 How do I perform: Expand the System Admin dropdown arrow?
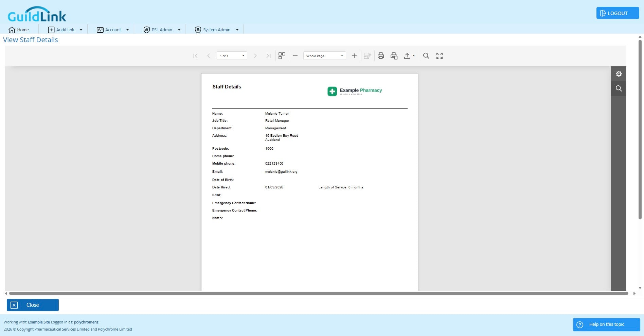coord(237,30)
